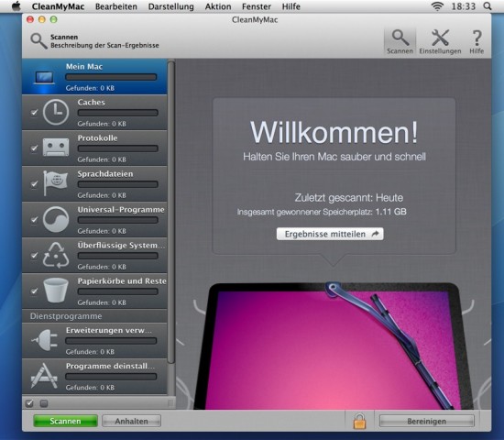
Task: Click select-all checkbox below the list
Action: [x=29, y=403]
